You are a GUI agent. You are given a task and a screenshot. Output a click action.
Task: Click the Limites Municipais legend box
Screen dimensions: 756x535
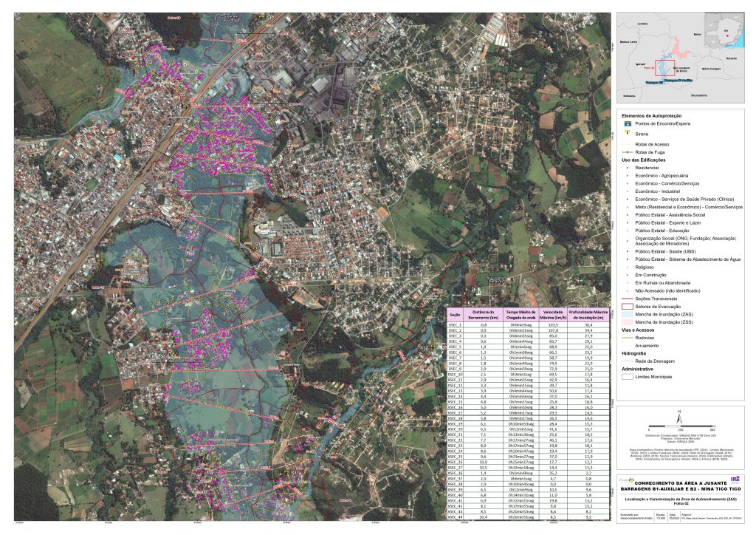point(628,377)
